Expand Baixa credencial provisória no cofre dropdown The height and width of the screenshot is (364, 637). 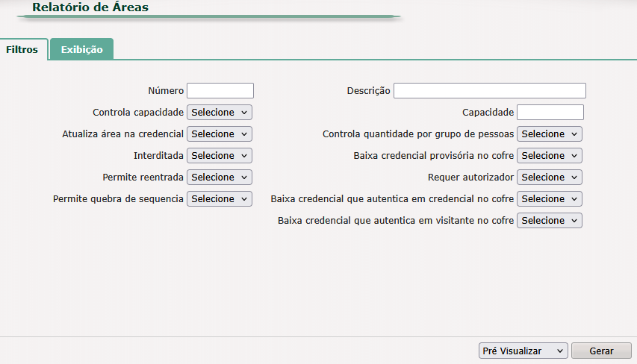pos(549,155)
